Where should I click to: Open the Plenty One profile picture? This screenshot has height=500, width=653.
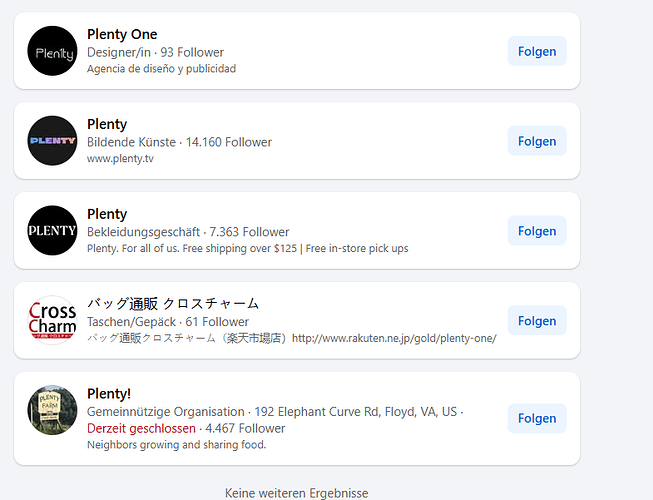pos(52,51)
